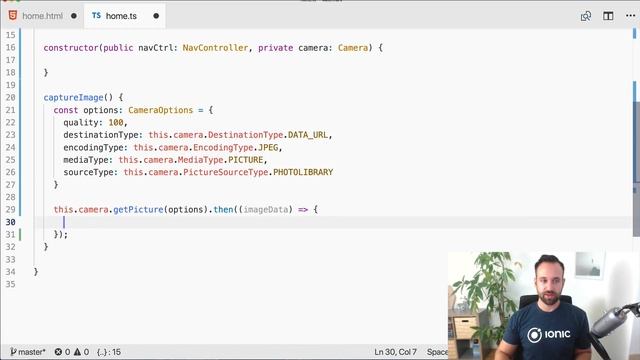
Task: Click the word constructor on line 16
Action: 71,48
